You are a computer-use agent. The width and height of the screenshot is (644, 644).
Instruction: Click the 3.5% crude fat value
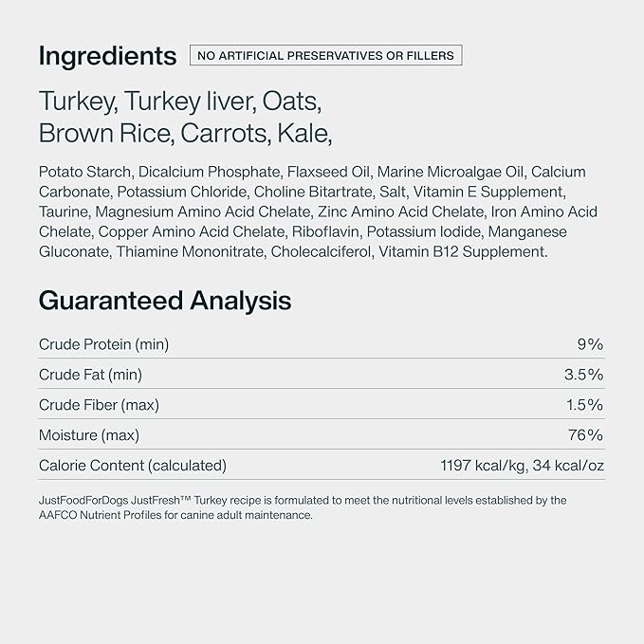coord(583,375)
